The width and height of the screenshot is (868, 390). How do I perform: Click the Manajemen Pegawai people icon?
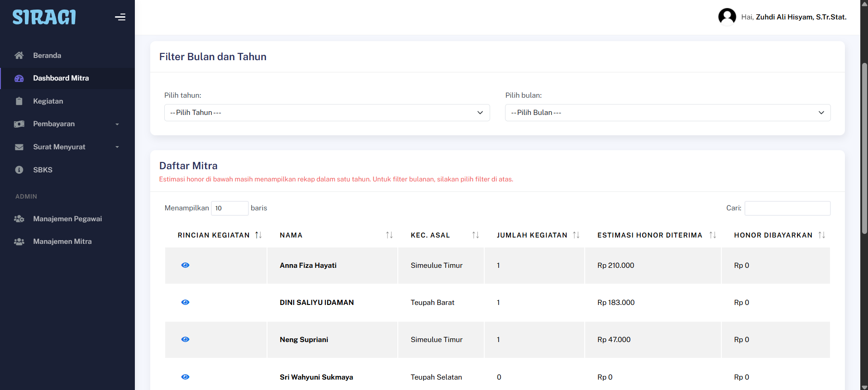coord(19,219)
